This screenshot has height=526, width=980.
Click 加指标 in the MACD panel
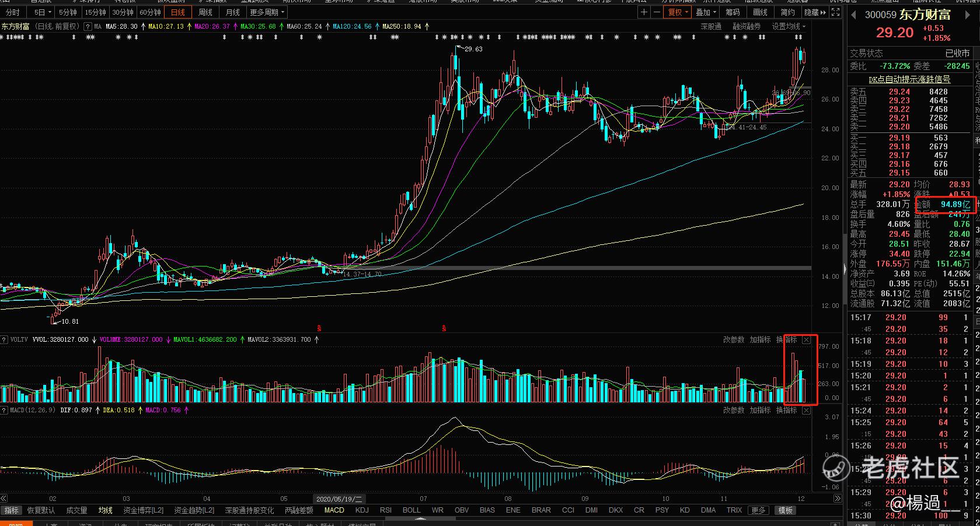(x=760, y=411)
